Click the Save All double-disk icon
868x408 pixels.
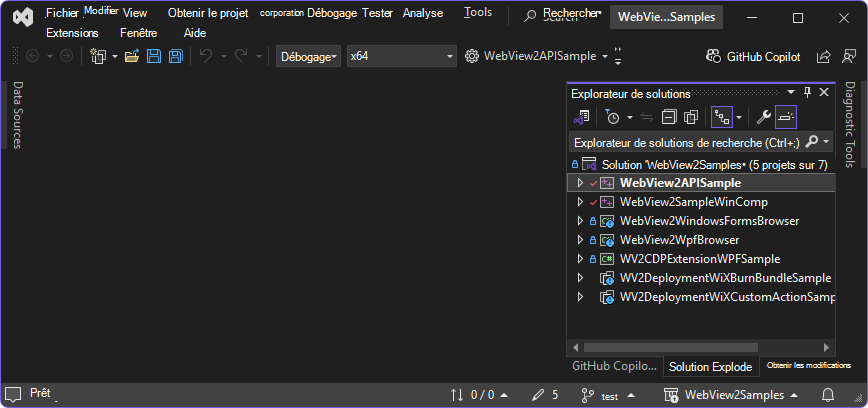(175, 56)
